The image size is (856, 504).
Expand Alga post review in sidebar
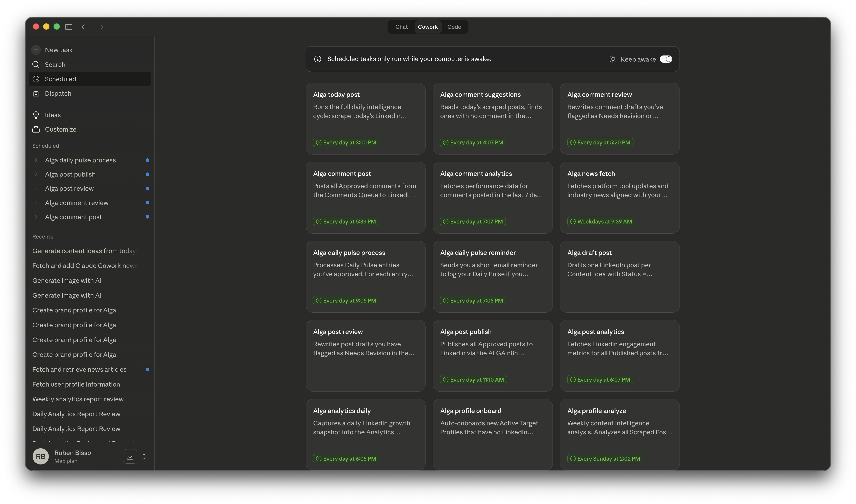point(36,188)
